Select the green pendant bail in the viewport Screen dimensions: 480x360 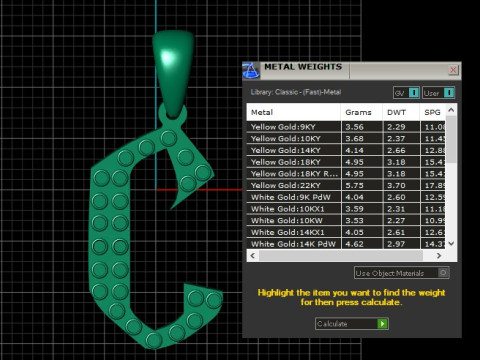tap(173, 73)
